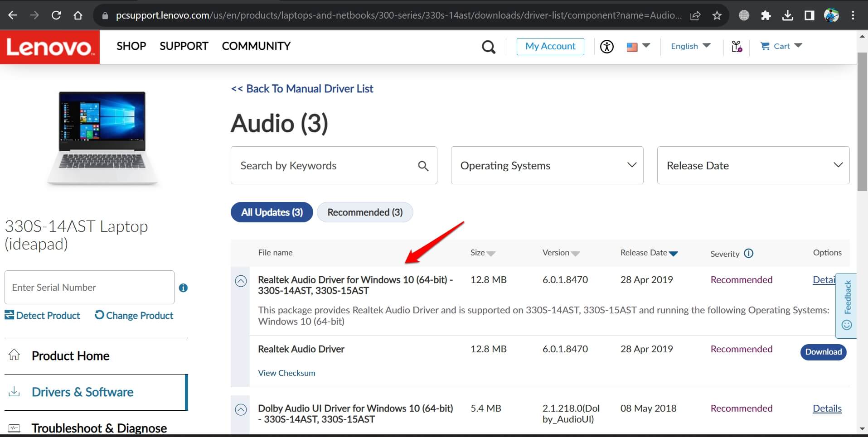Bookmark this page with star icon

717,15
